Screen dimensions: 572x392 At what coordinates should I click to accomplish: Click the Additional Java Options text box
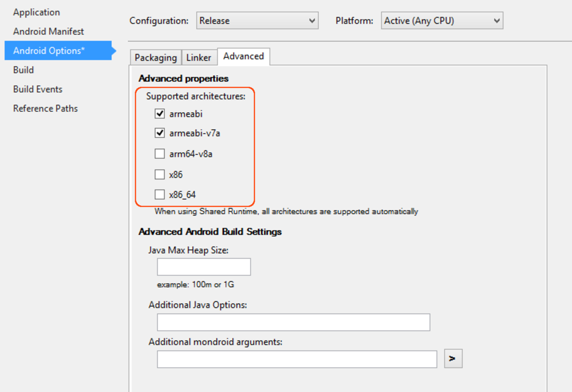tap(293, 322)
